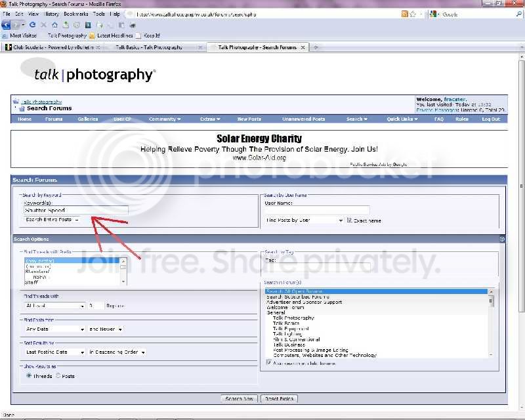Image resolution: width=525 pixels, height=420 pixels.
Task: Select the Posts radio button
Action: tap(58, 376)
